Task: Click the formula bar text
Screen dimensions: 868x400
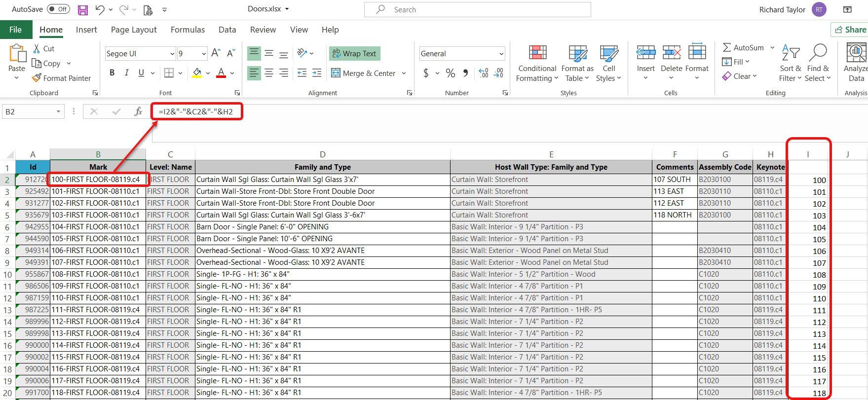Action: 196,111
